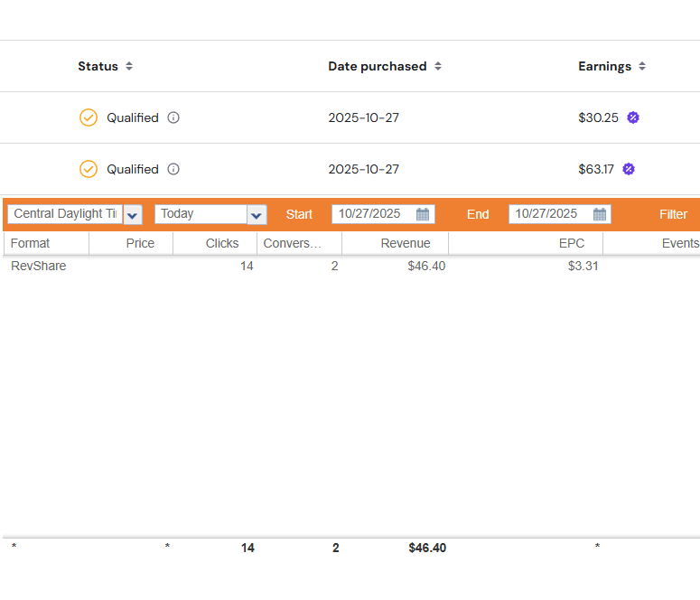Click into the End date field
This screenshot has height=600, width=700.
click(x=549, y=214)
